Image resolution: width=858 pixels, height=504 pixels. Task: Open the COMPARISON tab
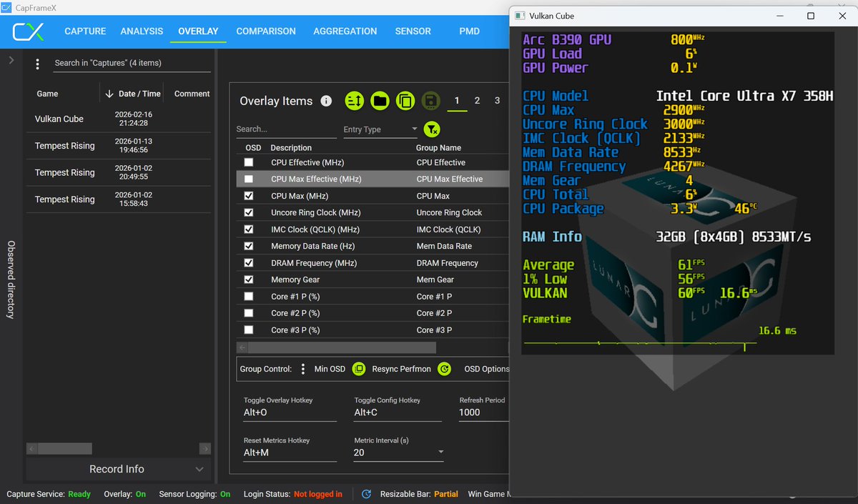click(266, 31)
